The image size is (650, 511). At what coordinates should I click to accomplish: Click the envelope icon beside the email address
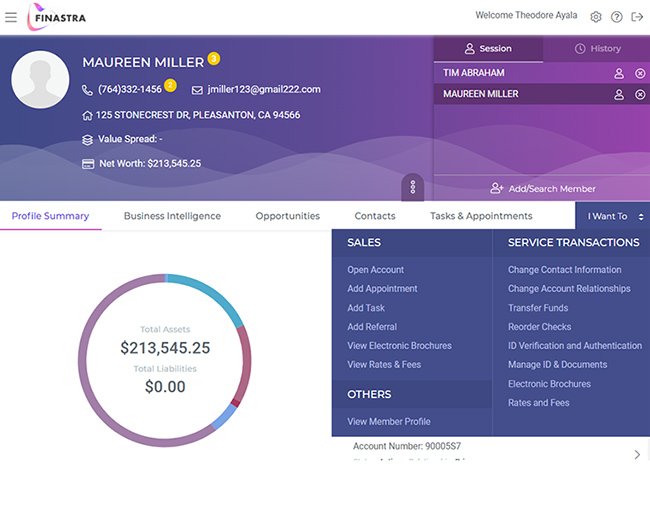pos(197,90)
